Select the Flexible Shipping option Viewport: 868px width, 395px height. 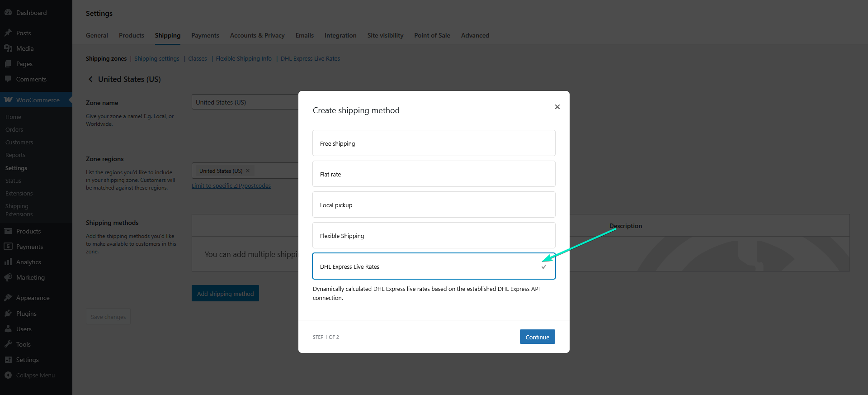coord(434,235)
